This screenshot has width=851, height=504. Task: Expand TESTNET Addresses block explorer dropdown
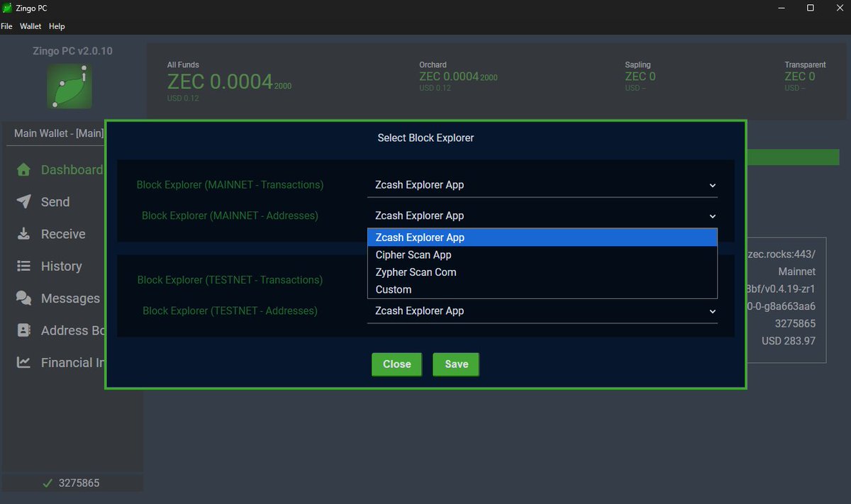[543, 311]
